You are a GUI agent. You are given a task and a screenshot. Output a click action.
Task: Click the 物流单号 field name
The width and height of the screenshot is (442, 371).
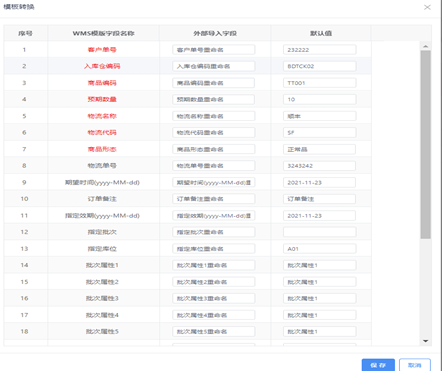[102, 166]
